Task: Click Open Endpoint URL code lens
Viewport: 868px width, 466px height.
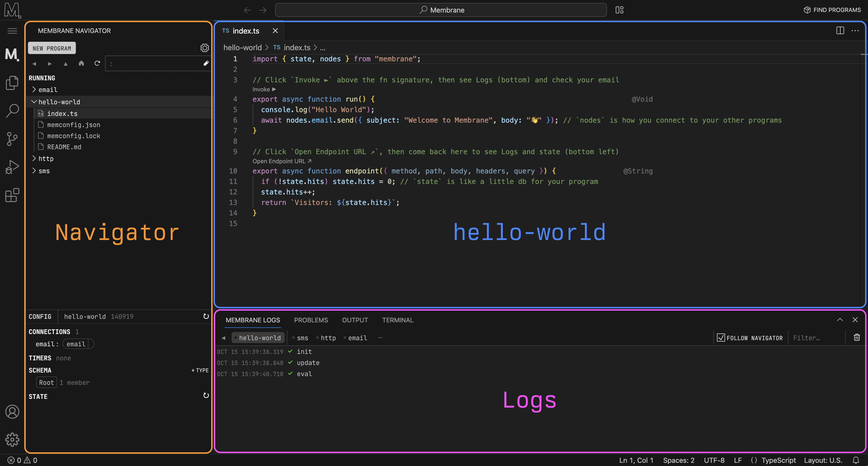Action: (282, 161)
